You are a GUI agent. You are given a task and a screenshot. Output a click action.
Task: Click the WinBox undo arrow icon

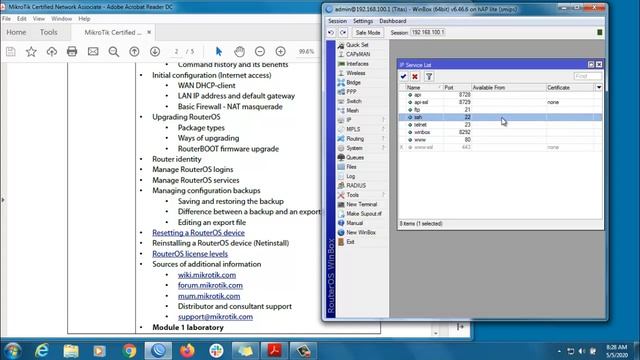click(331, 33)
